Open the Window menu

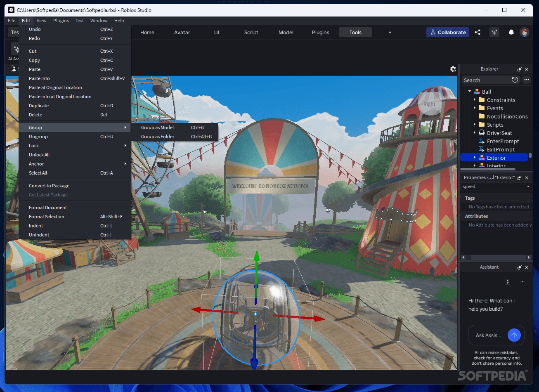coord(99,21)
